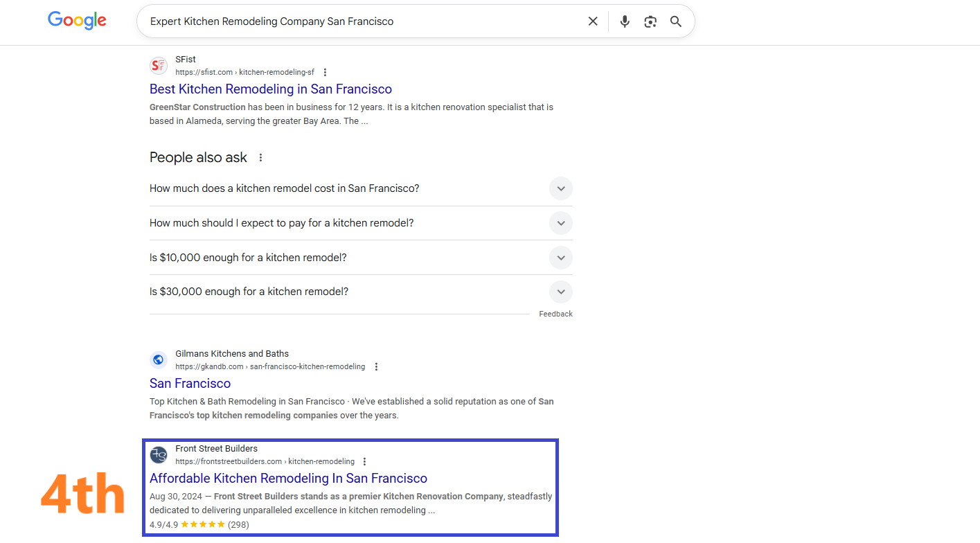Click the Gilmans Kitchens globe favicon
The image size is (980, 543).
[x=159, y=360]
